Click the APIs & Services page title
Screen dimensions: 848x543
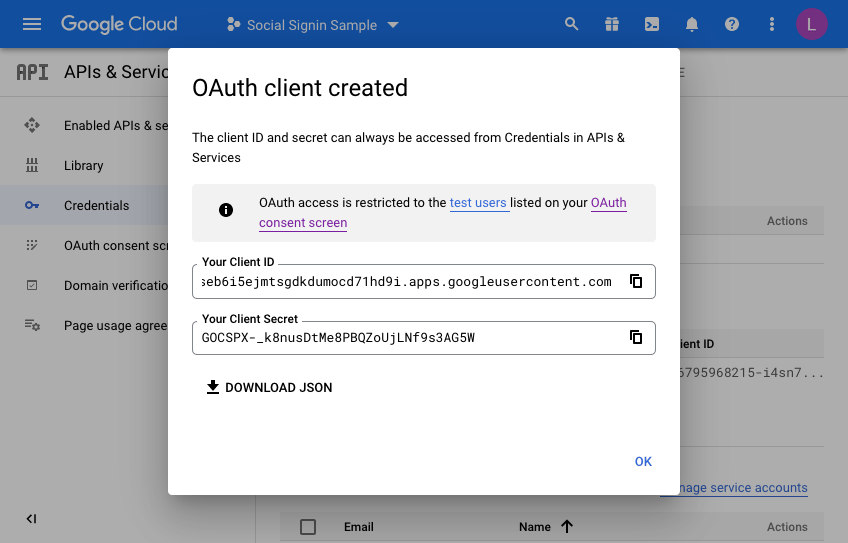coord(116,72)
